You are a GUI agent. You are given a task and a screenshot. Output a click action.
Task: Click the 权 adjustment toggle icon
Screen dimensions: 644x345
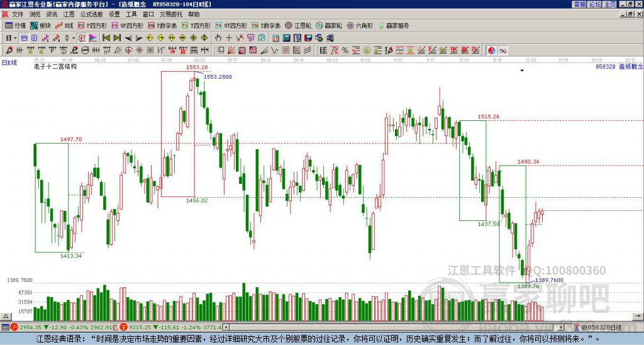tap(82, 38)
